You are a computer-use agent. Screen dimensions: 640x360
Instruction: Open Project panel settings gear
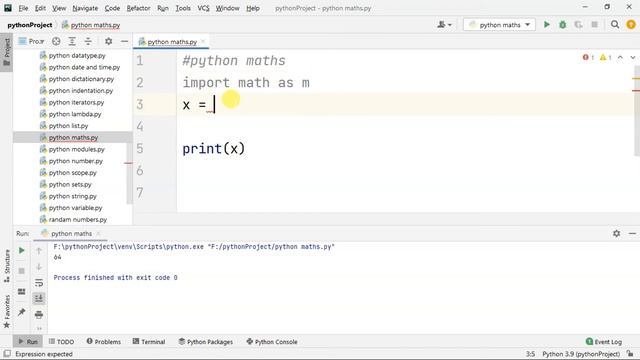pos(108,41)
